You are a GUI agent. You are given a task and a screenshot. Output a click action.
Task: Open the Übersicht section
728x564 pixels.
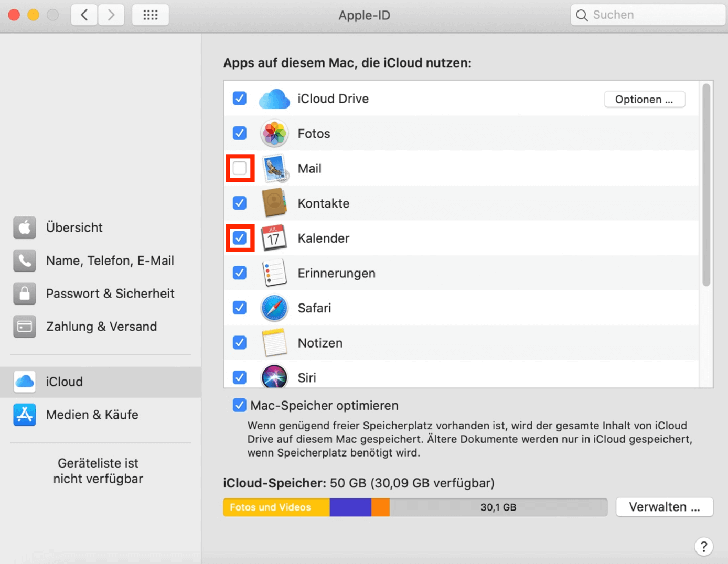click(101, 227)
